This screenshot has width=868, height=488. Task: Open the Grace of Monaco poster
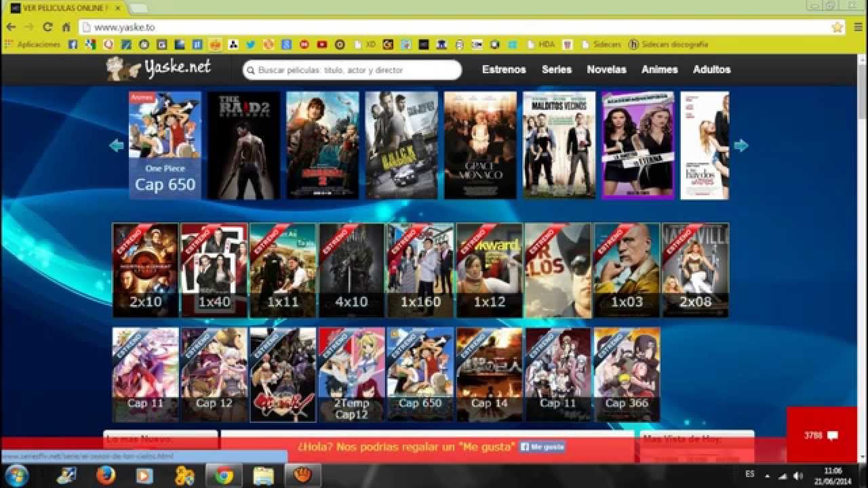(480, 146)
